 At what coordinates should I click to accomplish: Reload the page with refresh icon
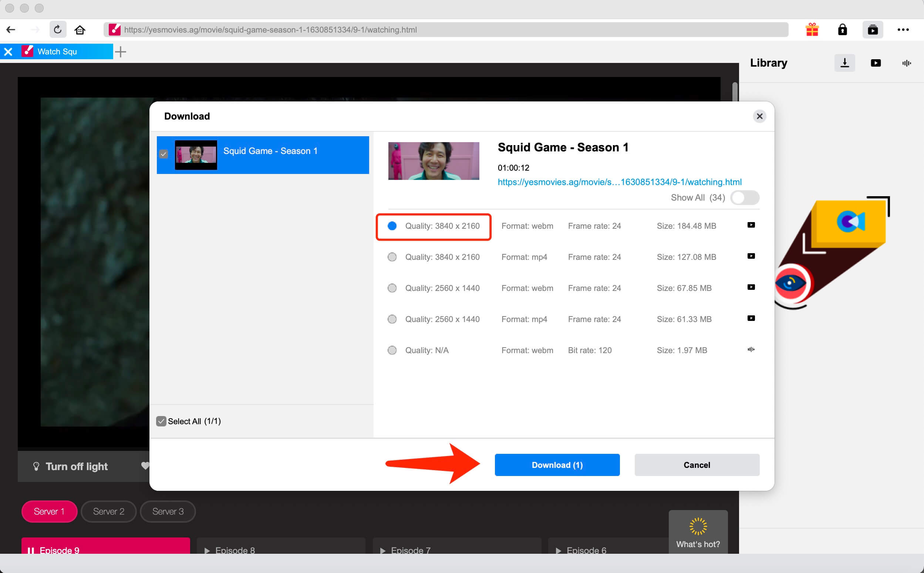coord(58,30)
